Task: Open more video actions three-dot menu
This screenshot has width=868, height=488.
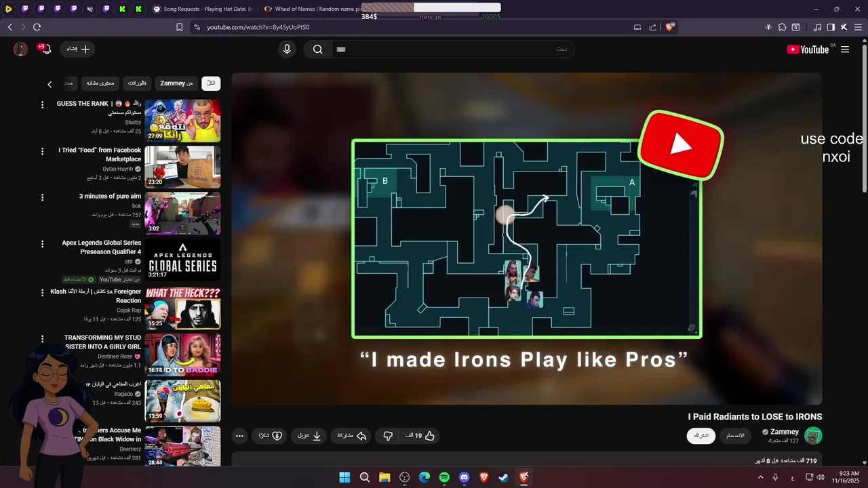Action: pyautogui.click(x=239, y=436)
